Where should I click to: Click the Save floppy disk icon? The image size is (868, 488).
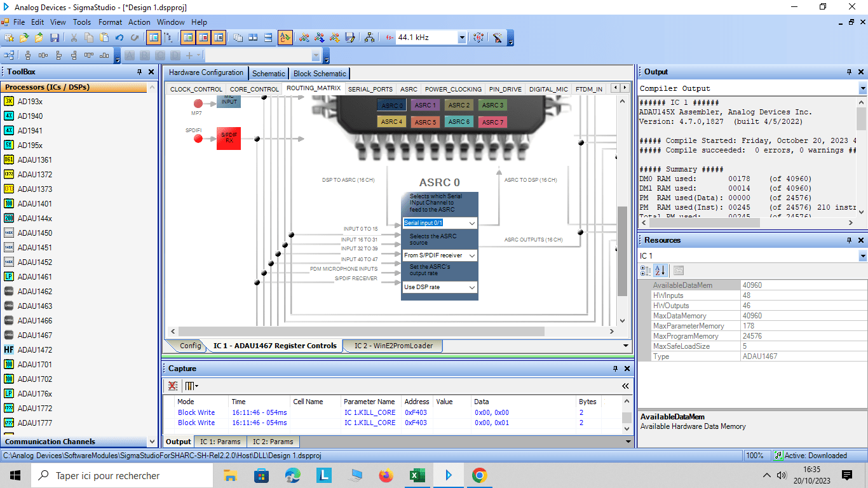pyautogui.click(x=55, y=37)
